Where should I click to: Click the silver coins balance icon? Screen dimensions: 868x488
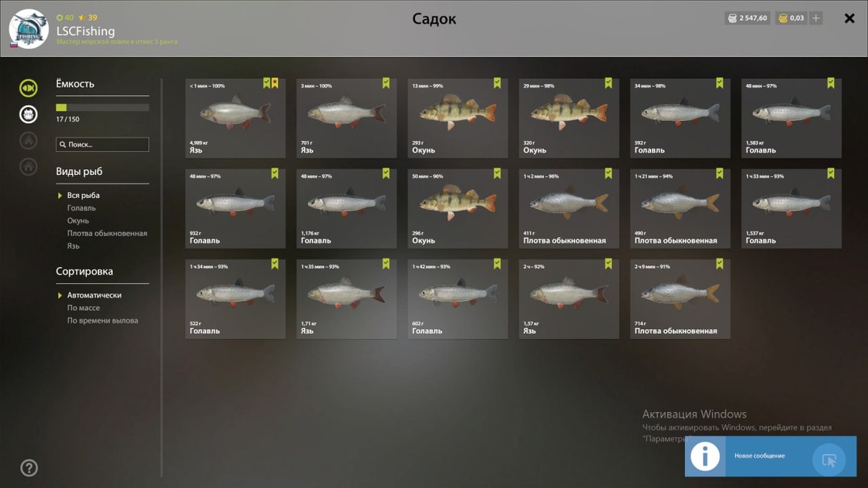[731, 18]
